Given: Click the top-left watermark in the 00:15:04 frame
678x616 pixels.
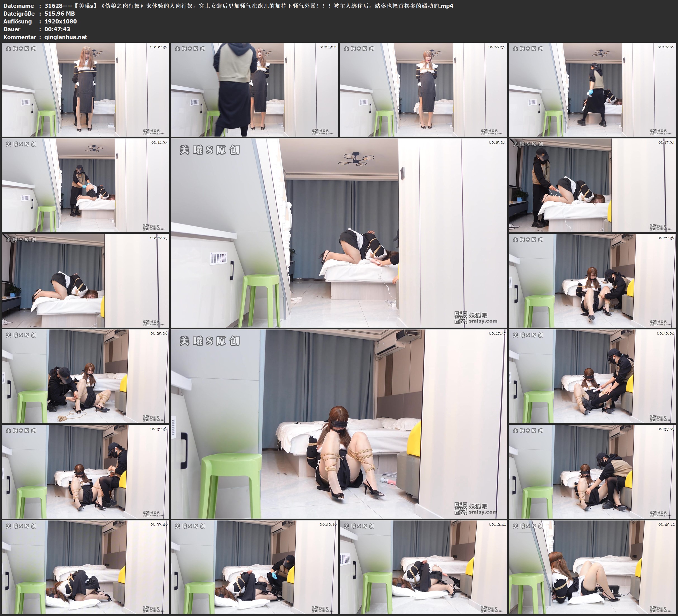Looking at the screenshot, I should click(210, 150).
